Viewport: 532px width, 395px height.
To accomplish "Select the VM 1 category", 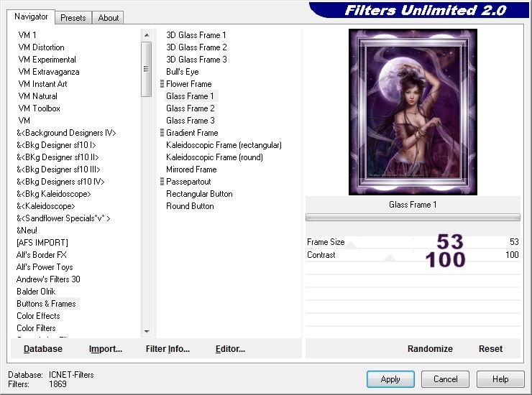I will pos(27,35).
